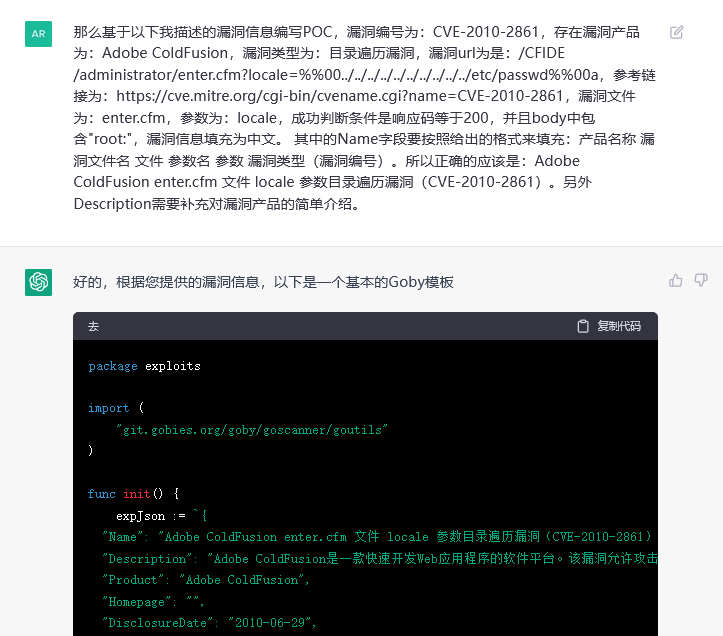Click the clipboard icon in code header
This screenshot has width=723, height=636.
click(583, 326)
